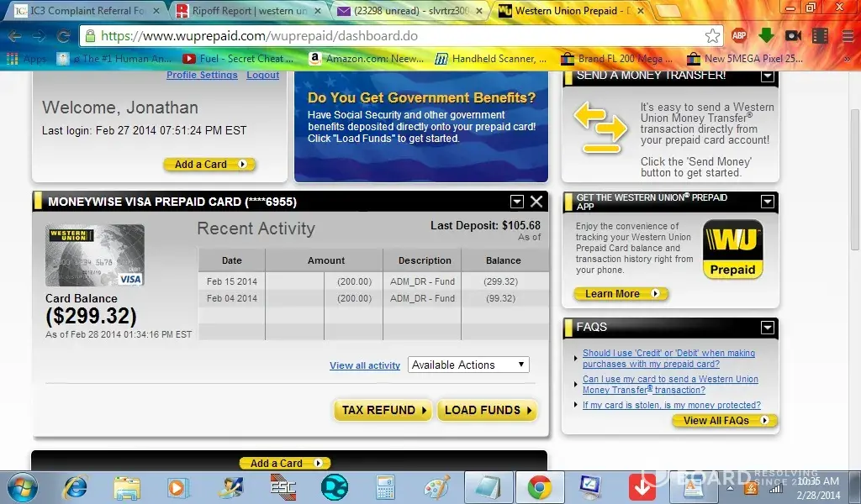This screenshot has height=504, width=861.
Task: Open FAQ about stolen card protection
Action: pyautogui.click(x=672, y=405)
